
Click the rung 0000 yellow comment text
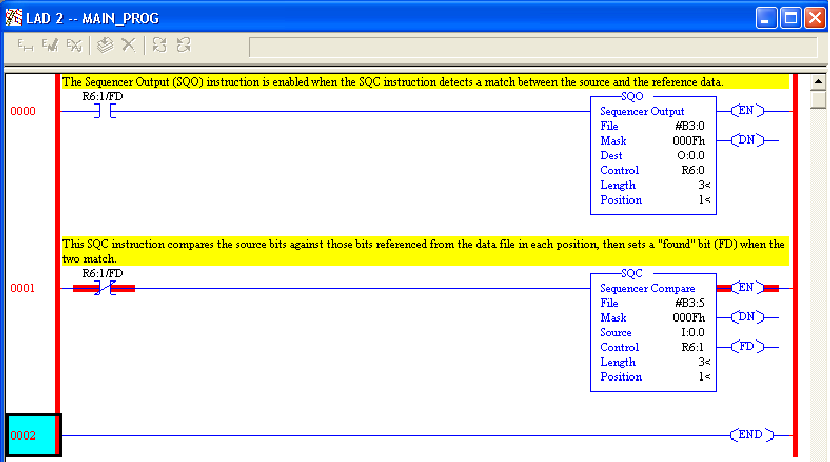pos(393,82)
